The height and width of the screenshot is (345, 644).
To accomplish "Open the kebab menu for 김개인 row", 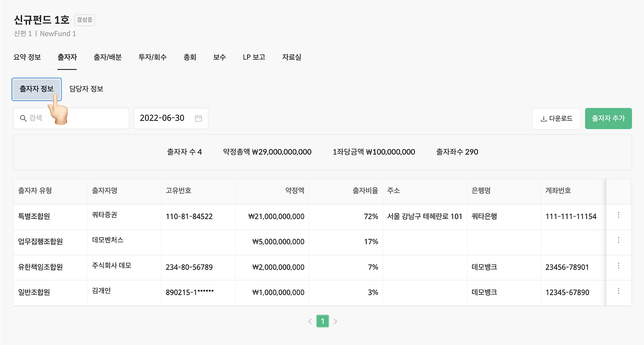I will coord(618,292).
